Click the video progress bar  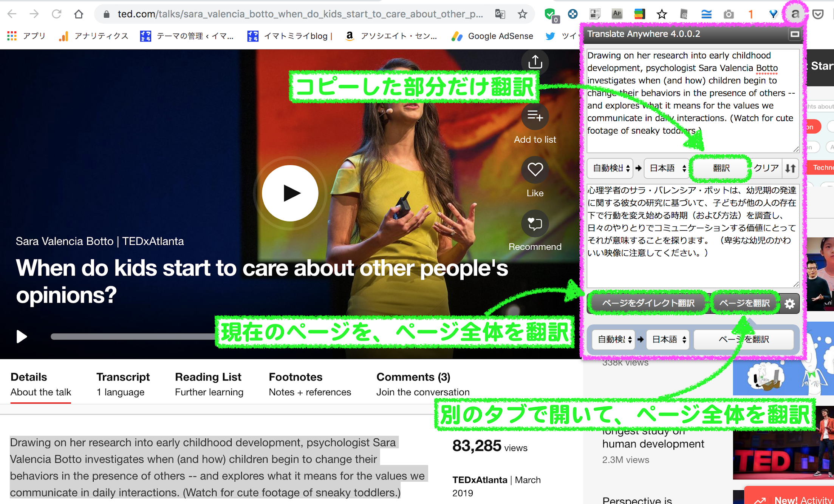[133, 336]
